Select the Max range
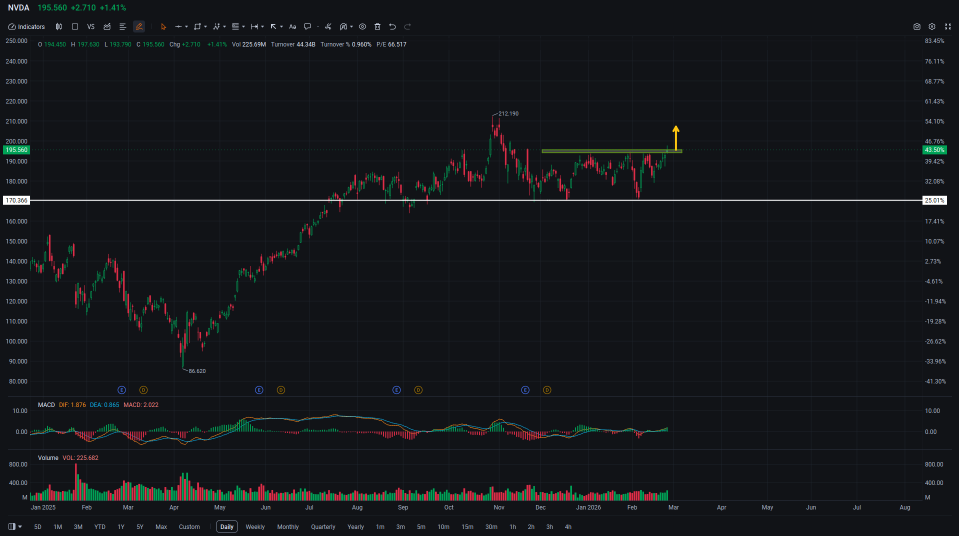Image resolution: width=959 pixels, height=536 pixels. coord(161,527)
